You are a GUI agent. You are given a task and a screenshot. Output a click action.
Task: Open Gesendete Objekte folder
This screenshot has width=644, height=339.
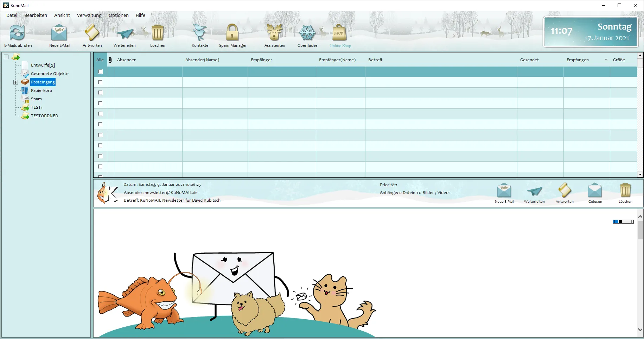pos(50,74)
